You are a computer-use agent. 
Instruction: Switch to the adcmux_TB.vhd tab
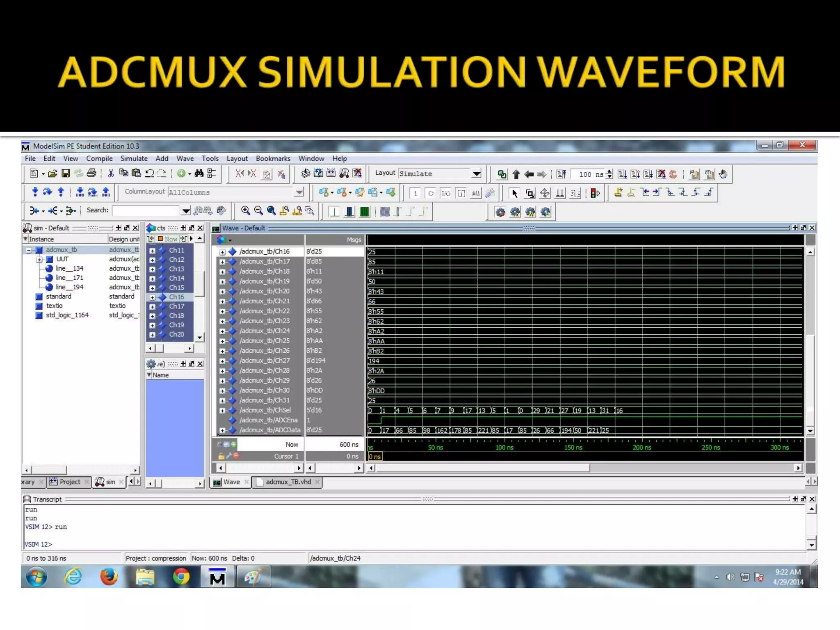tap(288, 482)
